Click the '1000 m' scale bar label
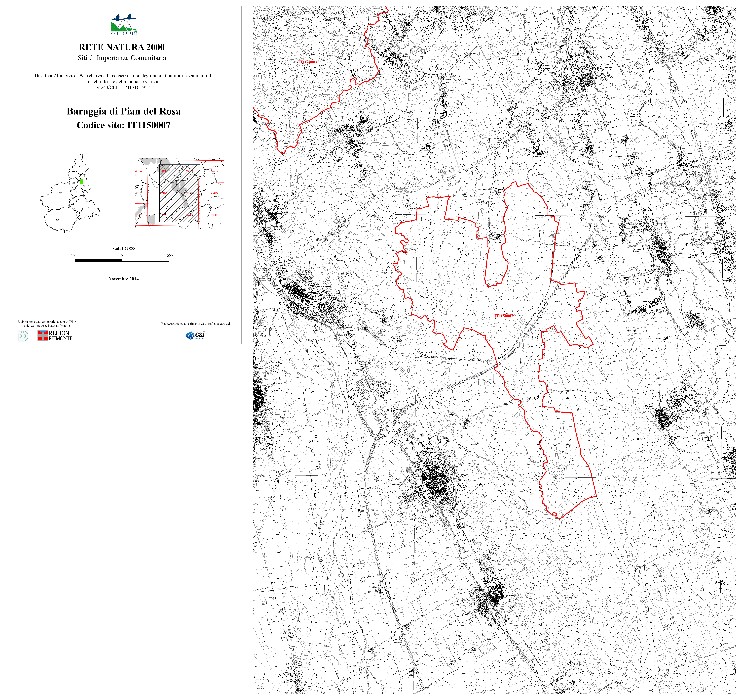This screenshot has height=700, width=742. point(171,255)
